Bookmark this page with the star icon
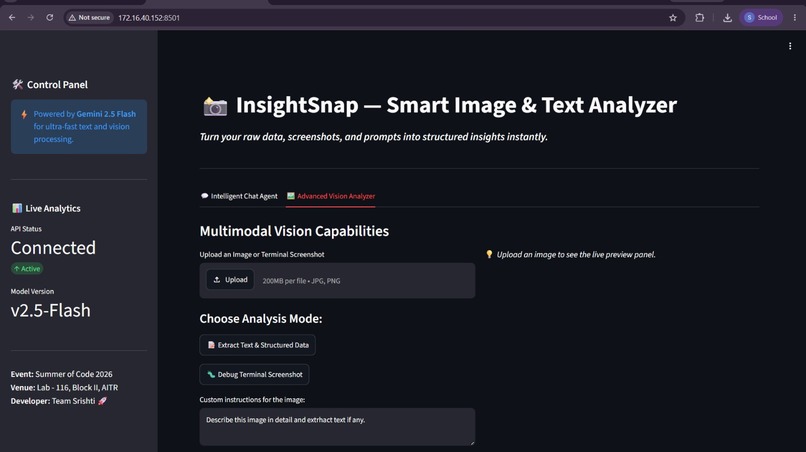The height and width of the screenshot is (452, 806). point(673,17)
